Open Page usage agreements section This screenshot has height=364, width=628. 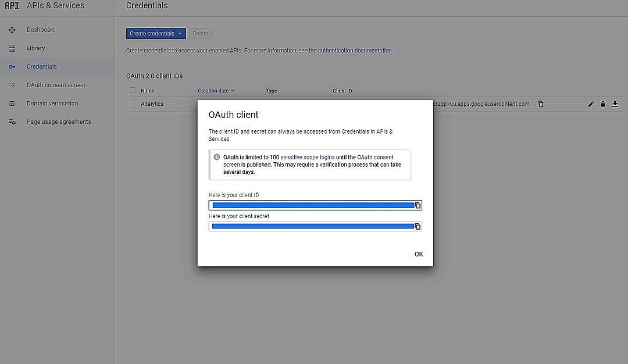point(59,122)
